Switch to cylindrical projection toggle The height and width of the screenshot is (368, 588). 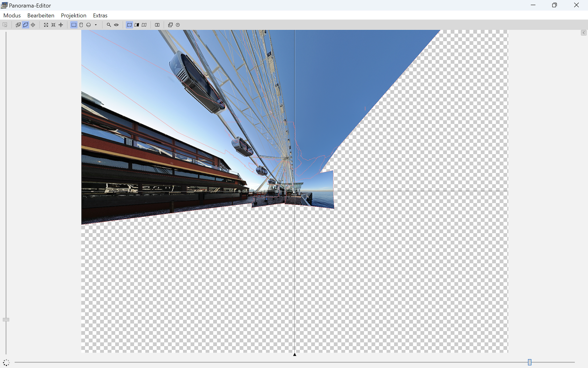tap(81, 25)
